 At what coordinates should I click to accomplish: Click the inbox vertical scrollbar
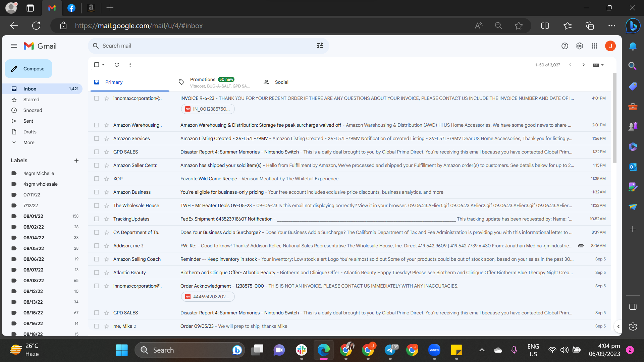click(x=614, y=117)
